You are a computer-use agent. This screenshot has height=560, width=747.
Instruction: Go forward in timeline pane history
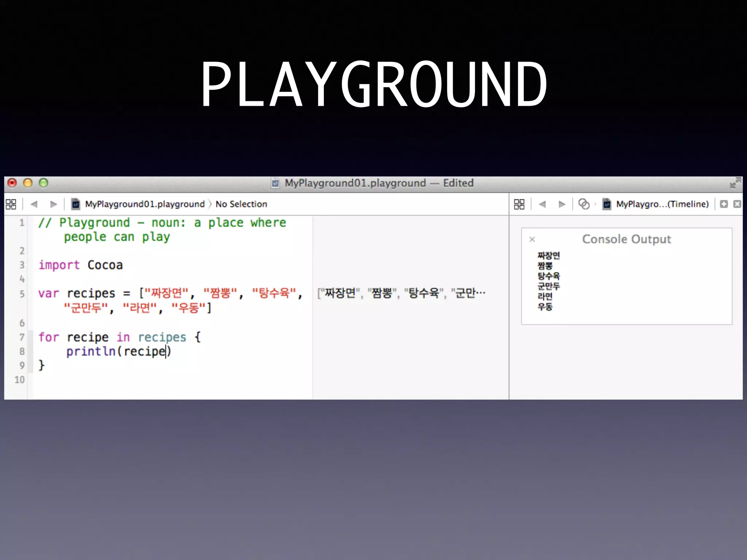pyautogui.click(x=562, y=204)
